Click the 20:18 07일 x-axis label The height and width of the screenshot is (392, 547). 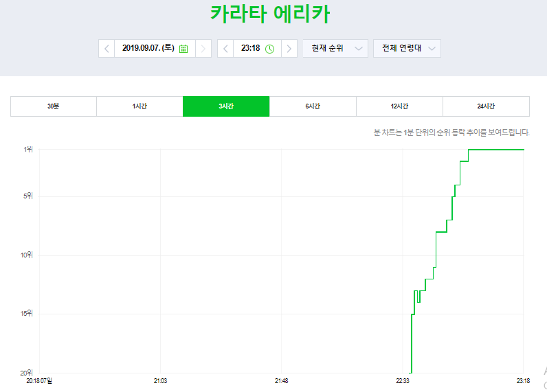click(x=39, y=381)
